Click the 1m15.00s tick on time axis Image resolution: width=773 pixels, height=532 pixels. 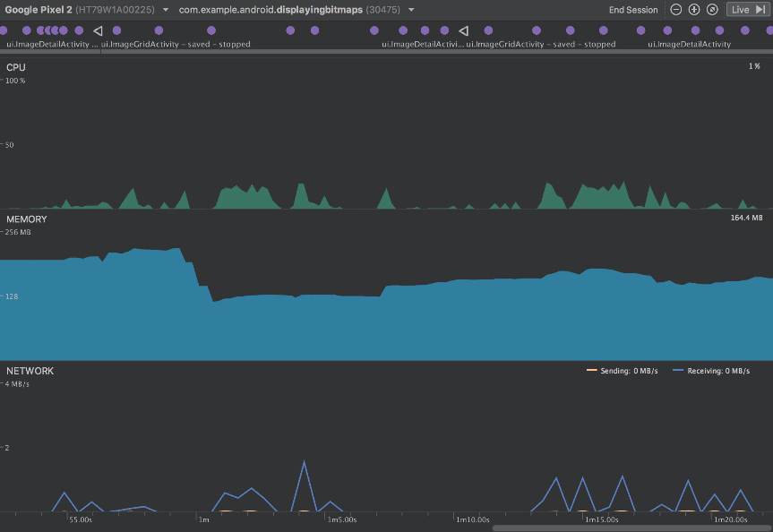[601, 519]
